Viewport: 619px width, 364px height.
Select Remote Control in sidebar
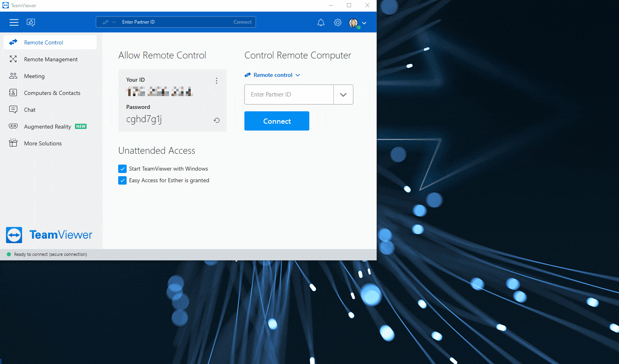[50, 42]
